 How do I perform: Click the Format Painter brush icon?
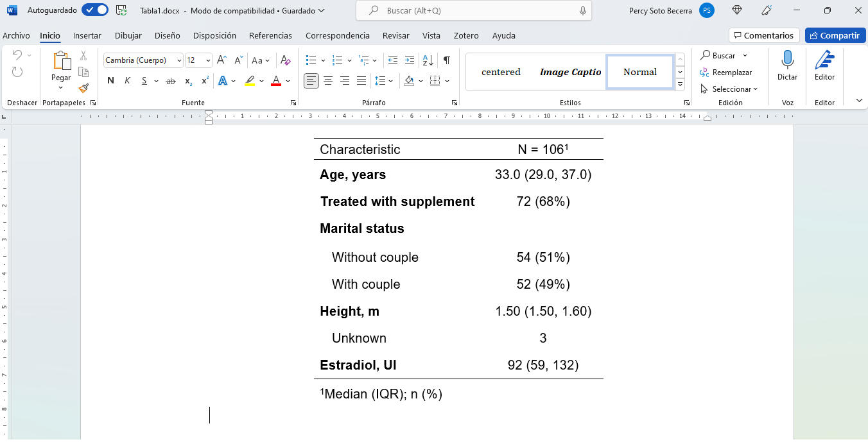click(83, 89)
